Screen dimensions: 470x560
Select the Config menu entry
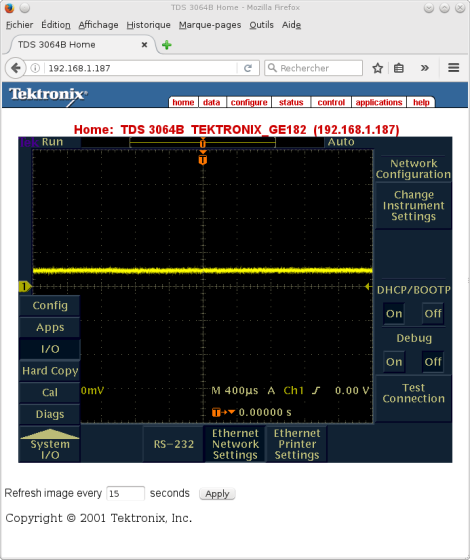pyautogui.click(x=50, y=306)
